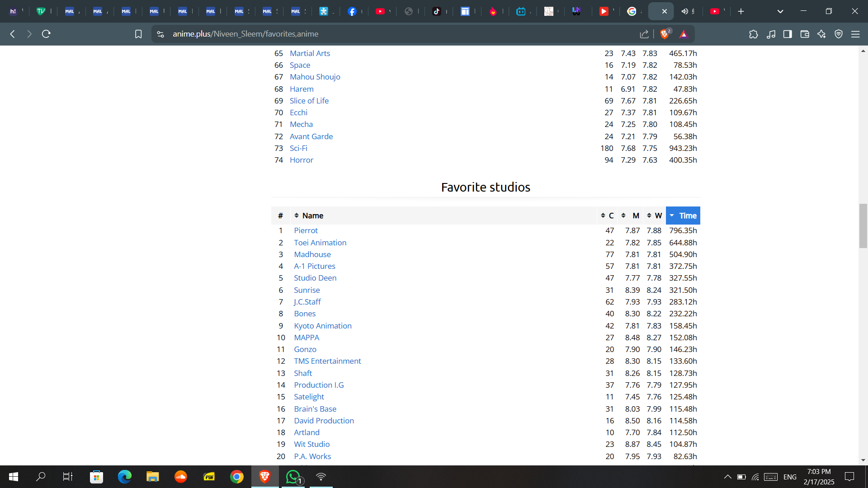The width and height of the screenshot is (868, 488).
Task: Open Brave Wallet
Action: pyautogui.click(x=805, y=34)
